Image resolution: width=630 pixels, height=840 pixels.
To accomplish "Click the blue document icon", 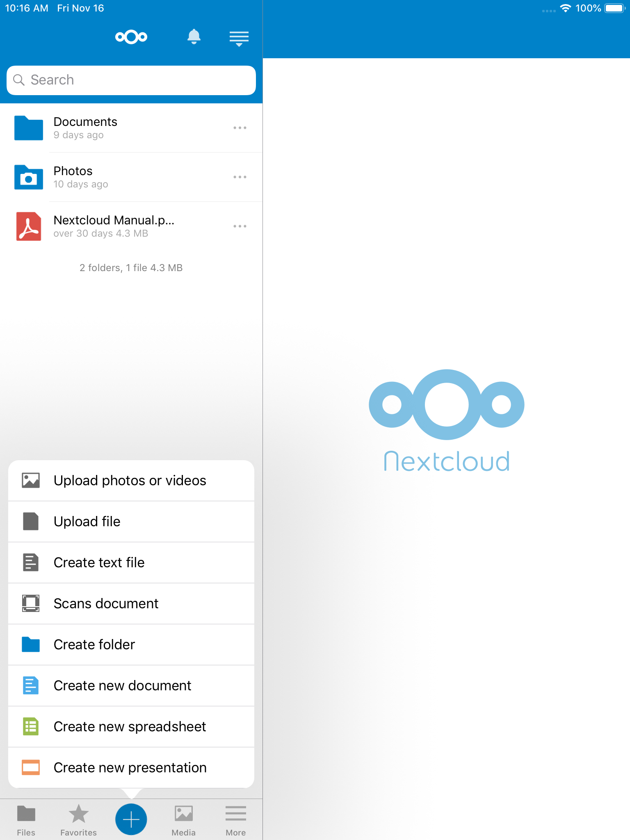I will click(x=31, y=685).
